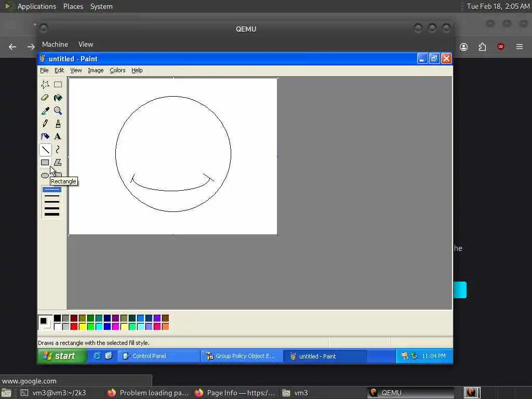Select the Curve tool
The image size is (532, 399).
click(x=58, y=149)
